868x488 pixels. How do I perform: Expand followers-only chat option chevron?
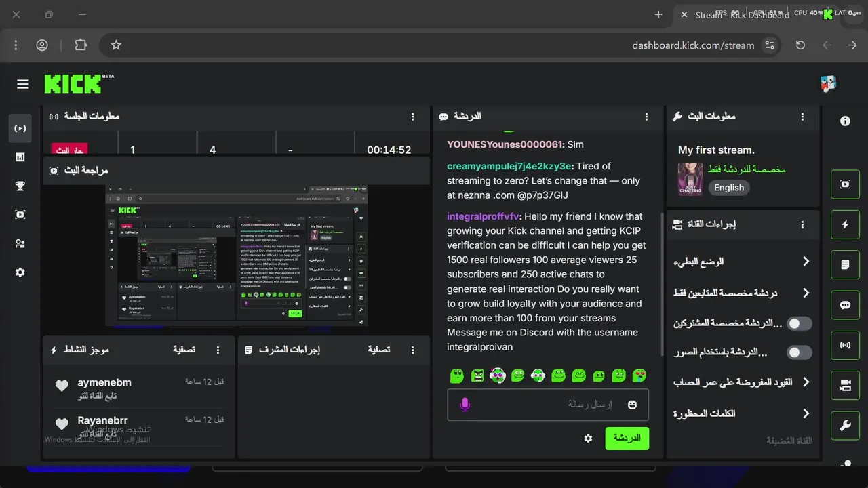[x=806, y=293]
